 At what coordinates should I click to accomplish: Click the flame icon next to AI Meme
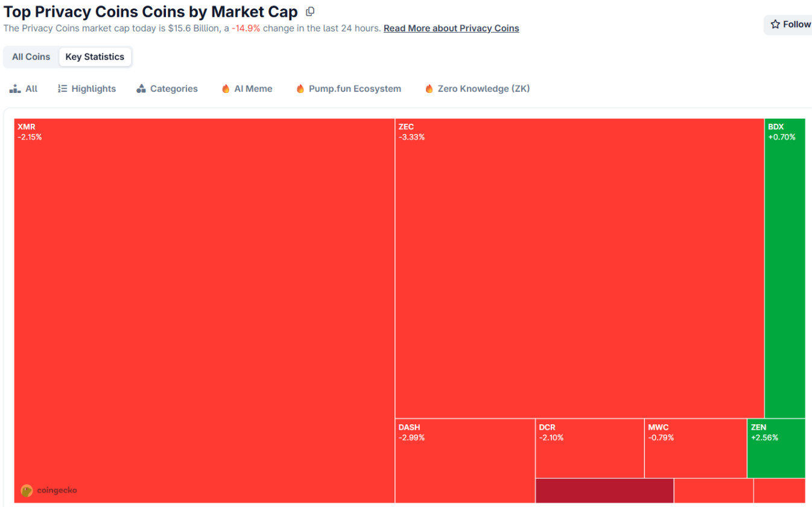226,89
